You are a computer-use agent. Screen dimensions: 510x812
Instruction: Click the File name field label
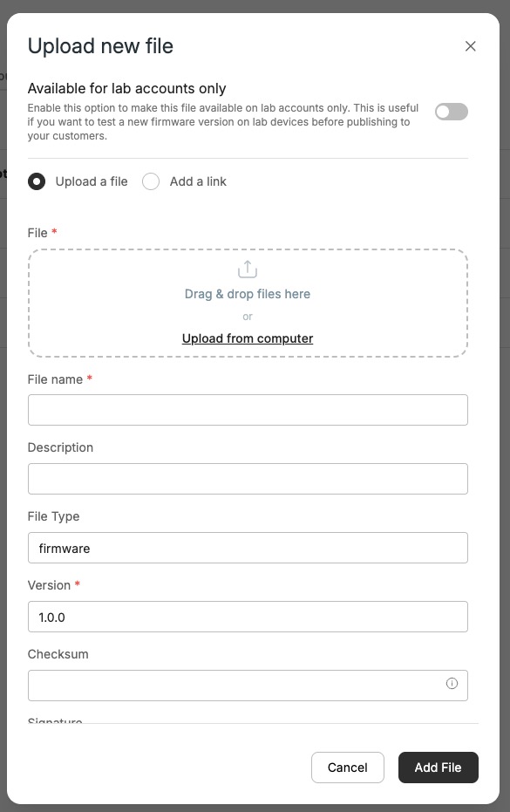(x=55, y=379)
